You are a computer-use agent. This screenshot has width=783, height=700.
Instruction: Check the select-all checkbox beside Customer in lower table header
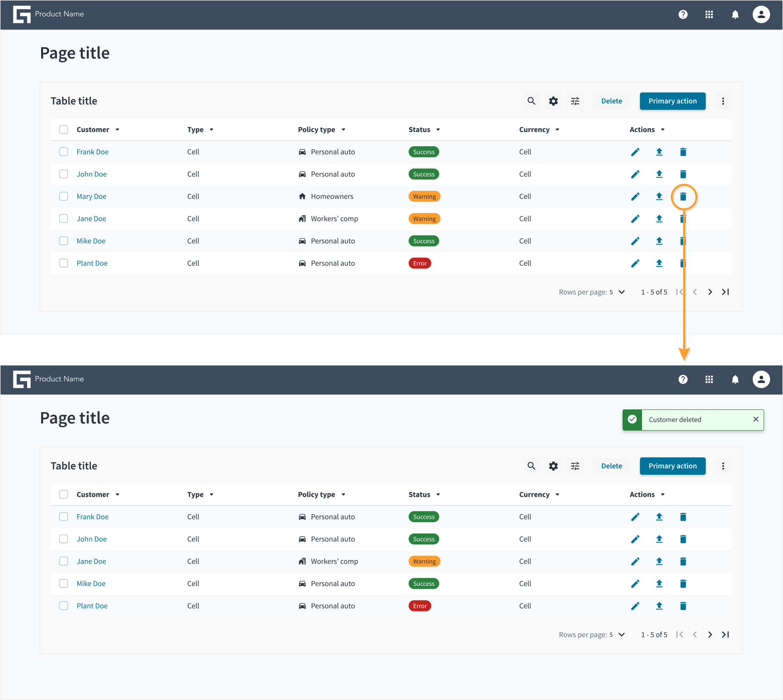(64, 494)
